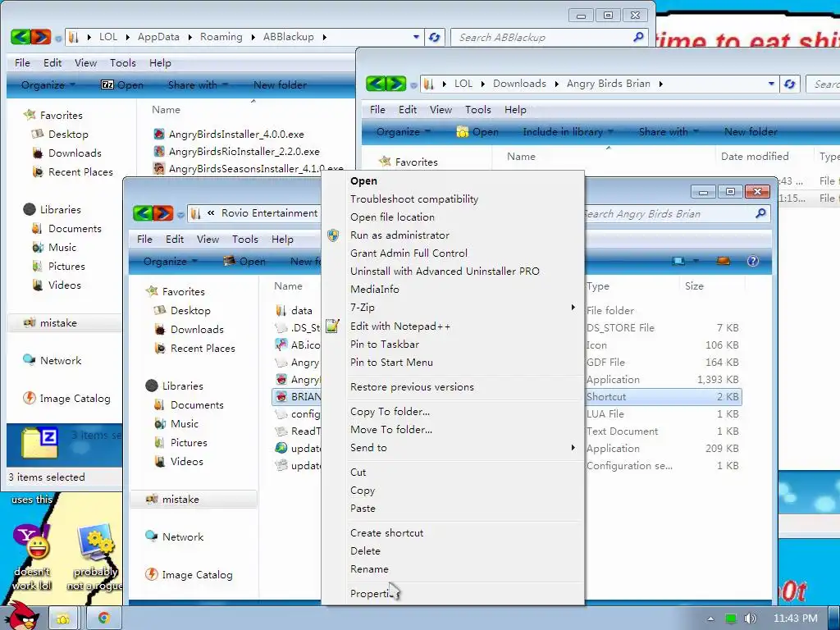Screen dimensions: 840x630
Task: Launch Chrome from the taskbar
Action: (x=104, y=619)
